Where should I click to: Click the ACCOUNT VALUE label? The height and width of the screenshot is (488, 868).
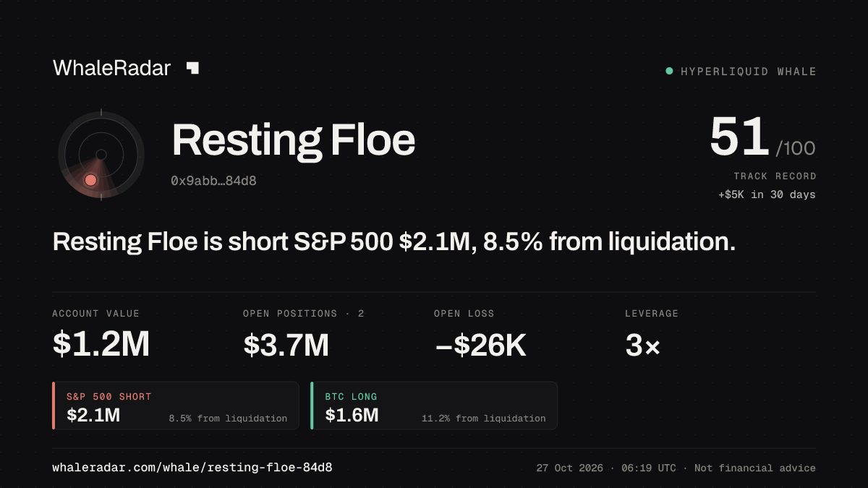(x=95, y=314)
